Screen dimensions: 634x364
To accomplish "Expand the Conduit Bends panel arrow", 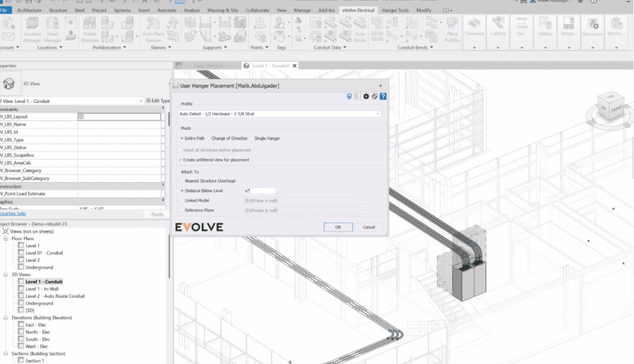I will 431,47.
